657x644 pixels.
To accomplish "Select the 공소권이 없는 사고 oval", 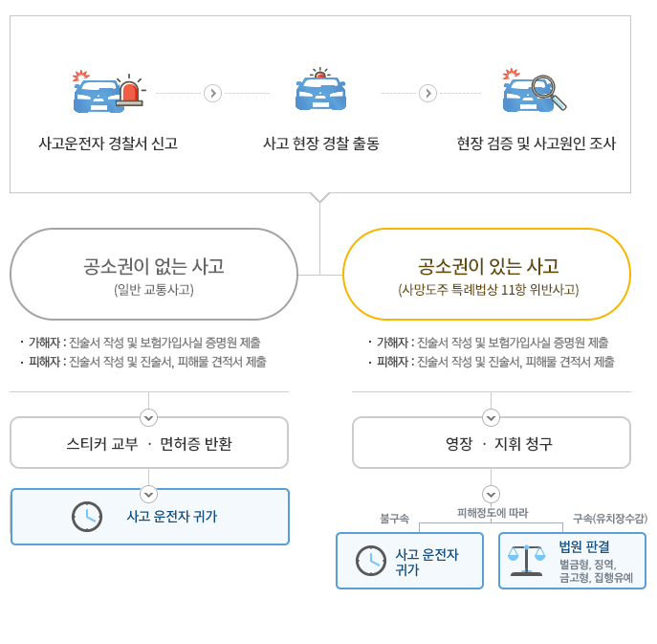I will 154,275.
